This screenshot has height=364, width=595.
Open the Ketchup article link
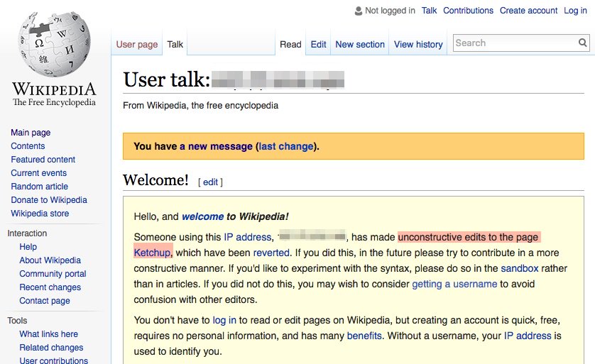(x=152, y=253)
